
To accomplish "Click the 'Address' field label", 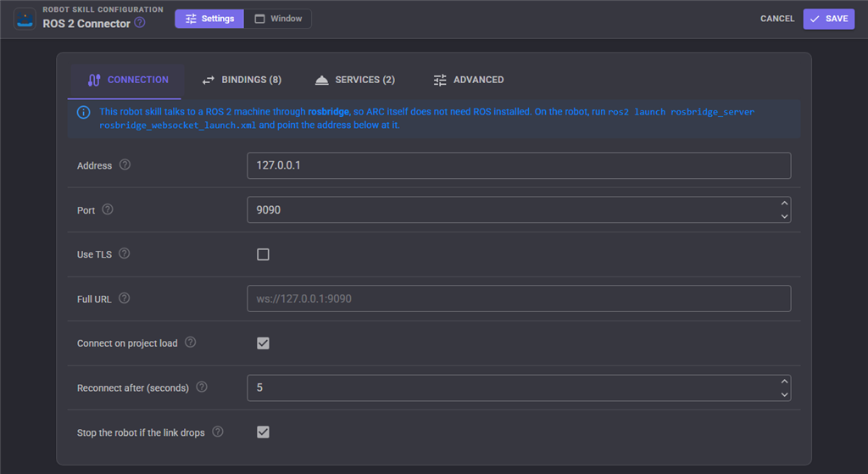I will point(95,165).
